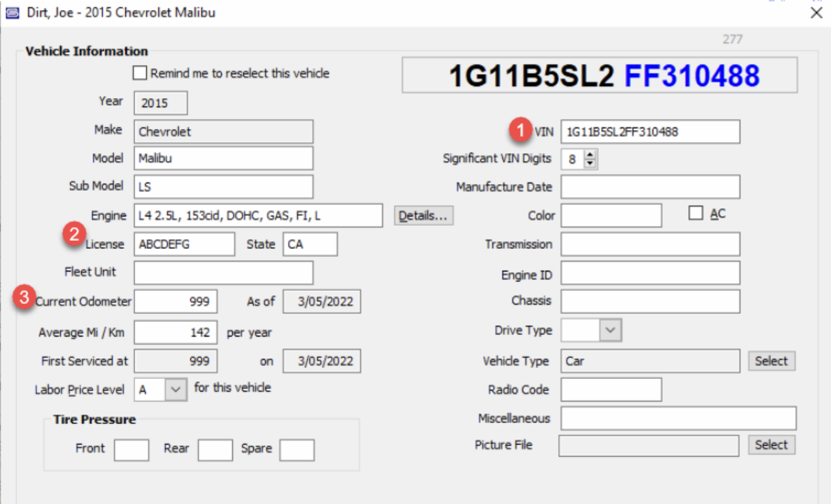Click the Current Odometer field
The width and height of the screenshot is (831, 504).
[176, 301]
